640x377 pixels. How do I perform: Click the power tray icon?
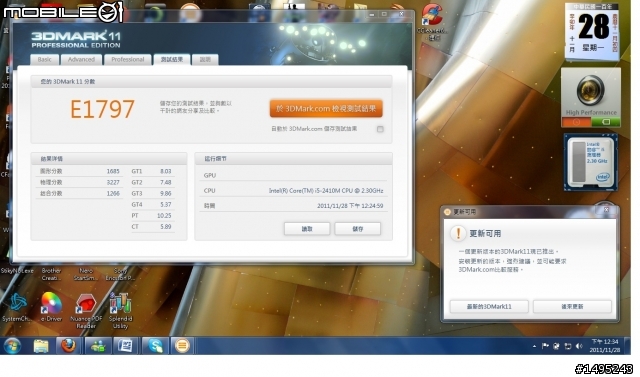pos(556,346)
